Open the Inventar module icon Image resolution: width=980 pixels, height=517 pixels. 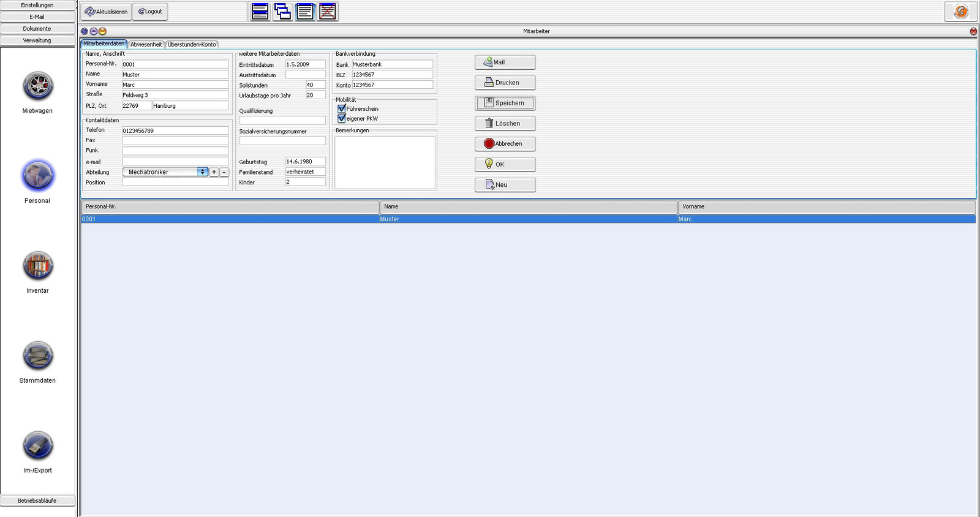tap(38, 266)
